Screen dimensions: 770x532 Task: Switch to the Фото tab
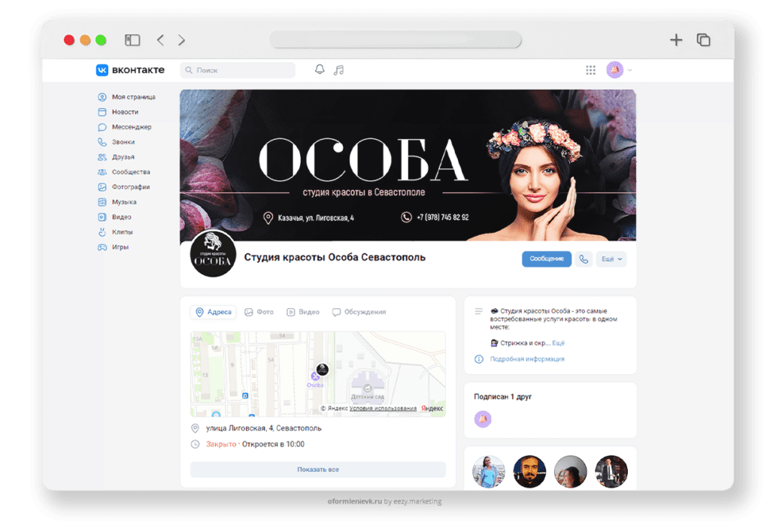pyautogui.click(x=259, y=312)
